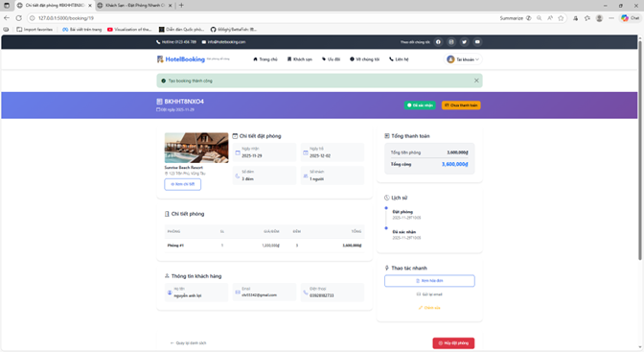The width and height of the screenshot is (644, 352).
Task: Click the customer icon beside 'Thông tin khách hàng'
Action: click(x=167, y=276)
